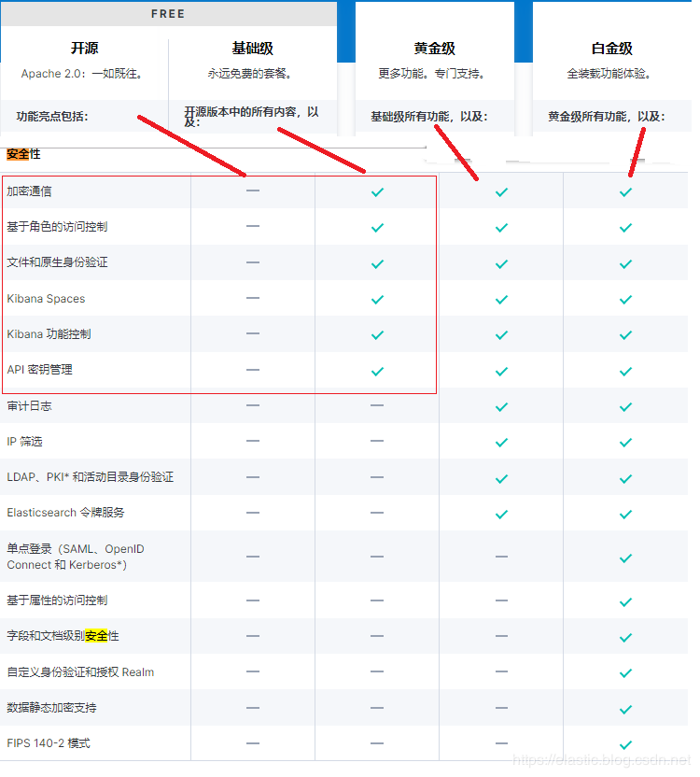
Task: Click the 数据静态加密支持 feature label
Action: click(51, 708)
